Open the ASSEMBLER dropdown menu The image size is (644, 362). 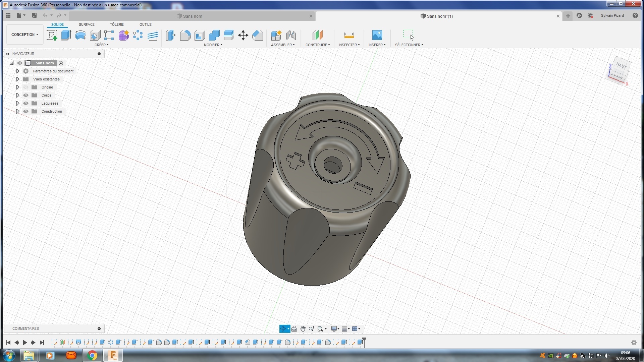(283, 45)
